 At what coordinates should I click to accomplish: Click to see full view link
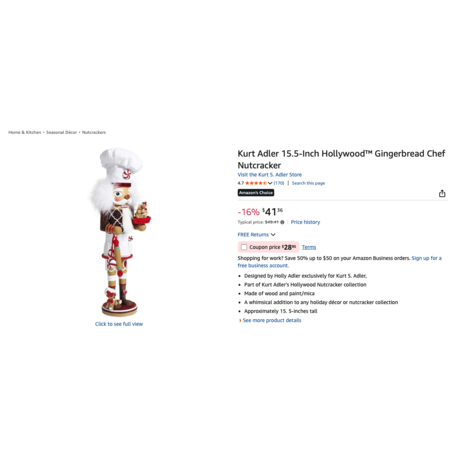click(119, 324)
